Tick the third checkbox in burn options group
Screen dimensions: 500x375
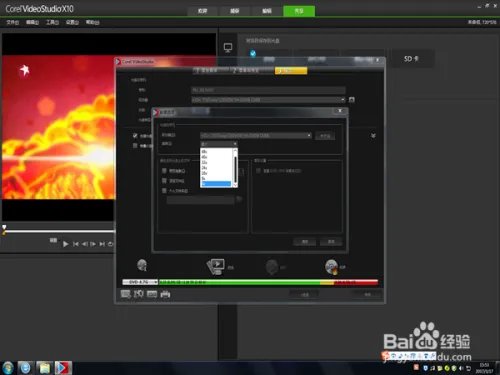164,191
